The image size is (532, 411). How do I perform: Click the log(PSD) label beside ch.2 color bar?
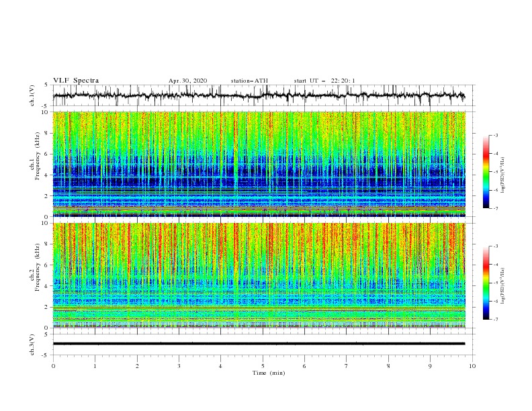pyautogui.click(x=502, y=285)
